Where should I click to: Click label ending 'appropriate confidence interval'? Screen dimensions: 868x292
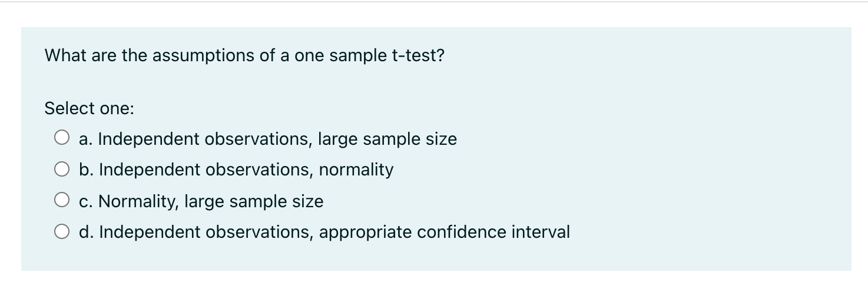click(x=324, y=233)
